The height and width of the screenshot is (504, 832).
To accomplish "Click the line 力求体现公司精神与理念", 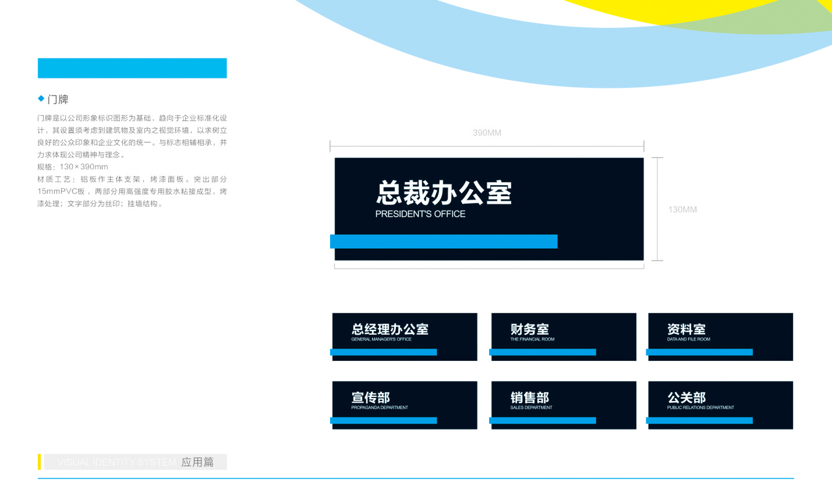I will [81, 155].
